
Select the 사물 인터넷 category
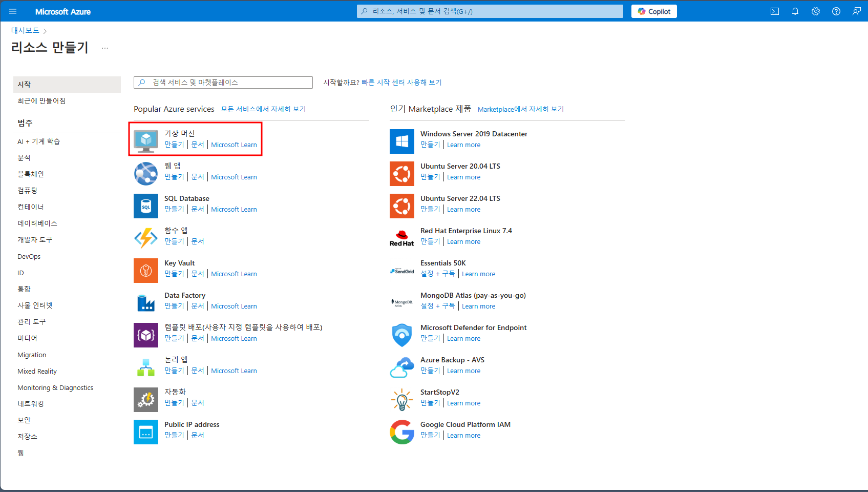click(35, 305)
